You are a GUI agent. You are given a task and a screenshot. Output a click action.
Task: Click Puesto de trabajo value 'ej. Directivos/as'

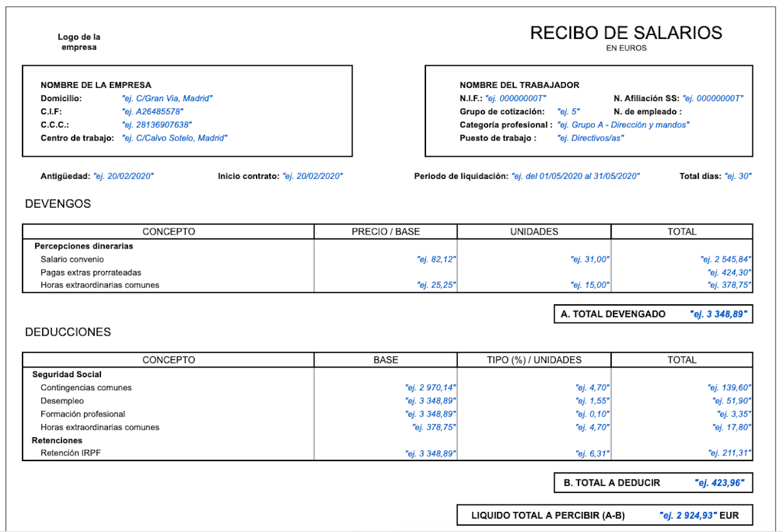point(590,138)
